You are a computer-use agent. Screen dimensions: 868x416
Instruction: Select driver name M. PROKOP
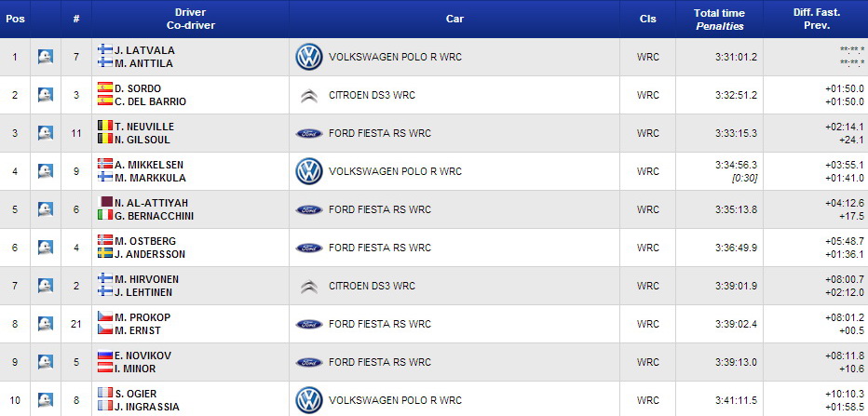click(x=142, y=317)
